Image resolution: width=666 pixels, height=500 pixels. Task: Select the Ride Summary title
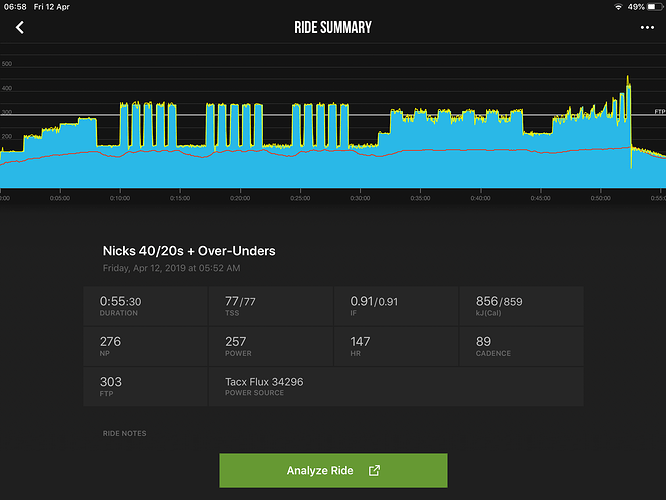tap(333, 27)
